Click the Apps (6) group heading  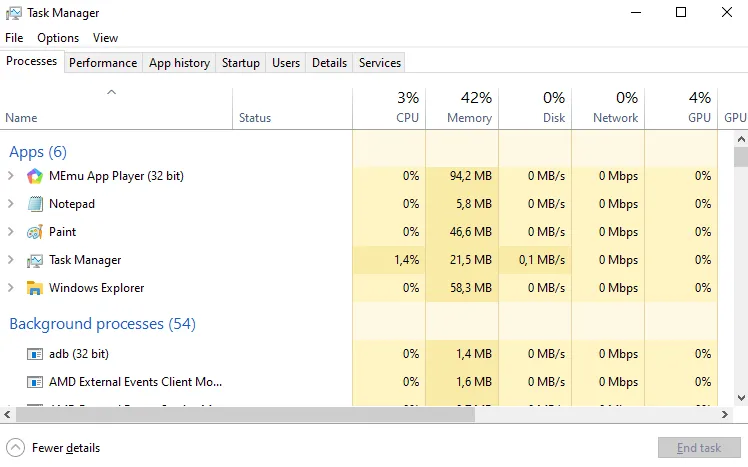point(38,152)
